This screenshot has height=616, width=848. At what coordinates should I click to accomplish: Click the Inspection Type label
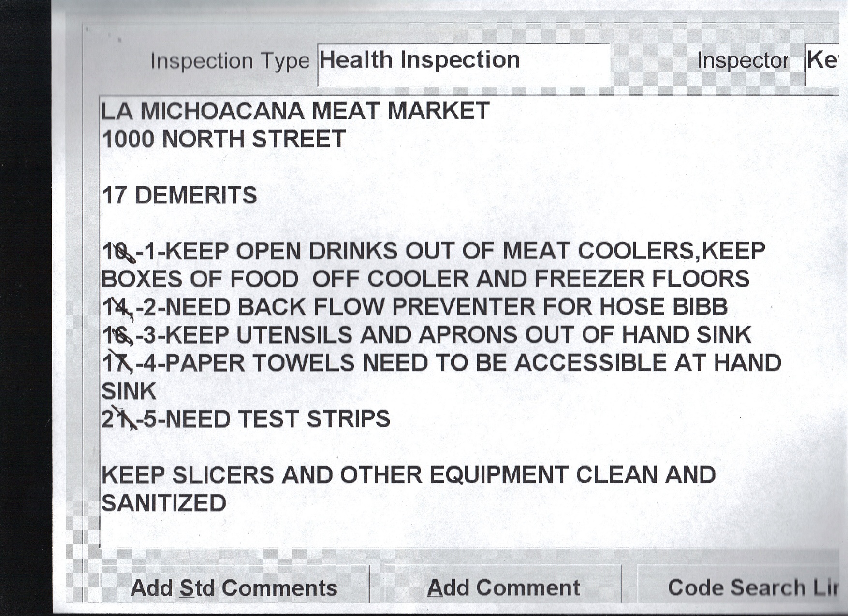(230, 61)
